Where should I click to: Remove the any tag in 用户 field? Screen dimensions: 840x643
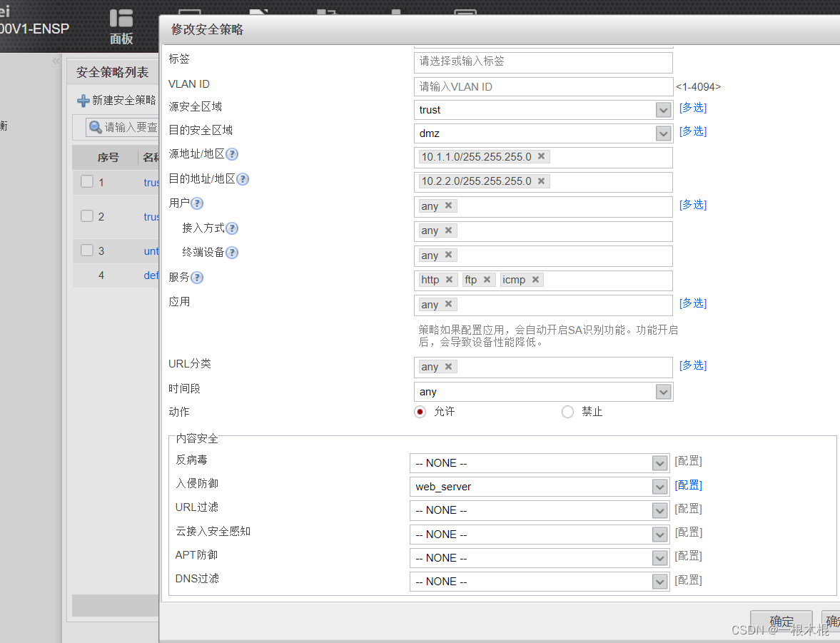(x=448, y=206)
